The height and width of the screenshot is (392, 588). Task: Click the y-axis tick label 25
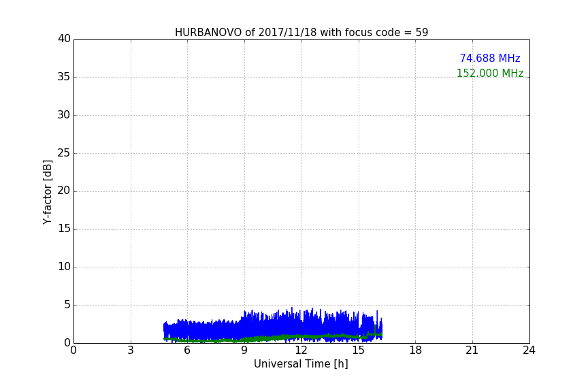coord(64,153)
